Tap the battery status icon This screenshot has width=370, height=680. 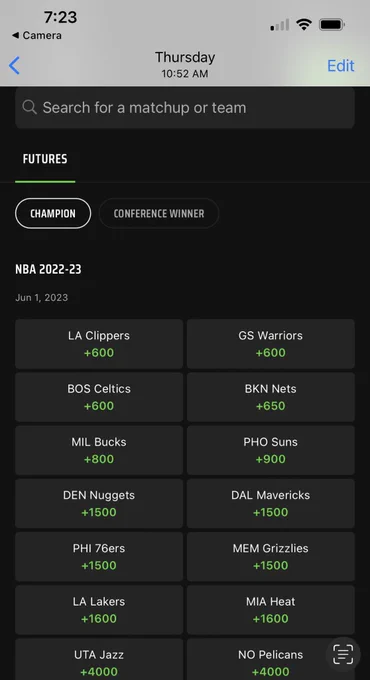pyautogui.click(x=332, y=25)
